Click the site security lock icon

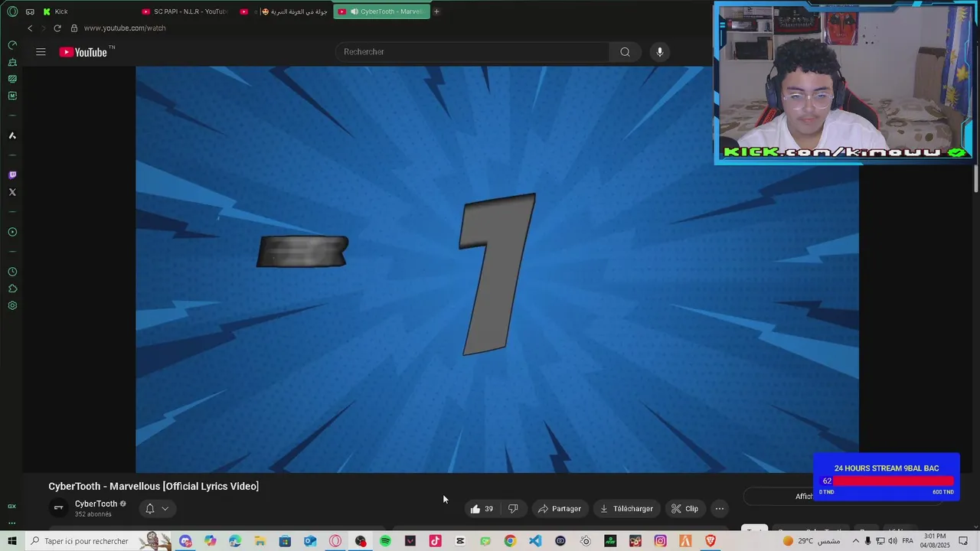click(x=74, y=28)
